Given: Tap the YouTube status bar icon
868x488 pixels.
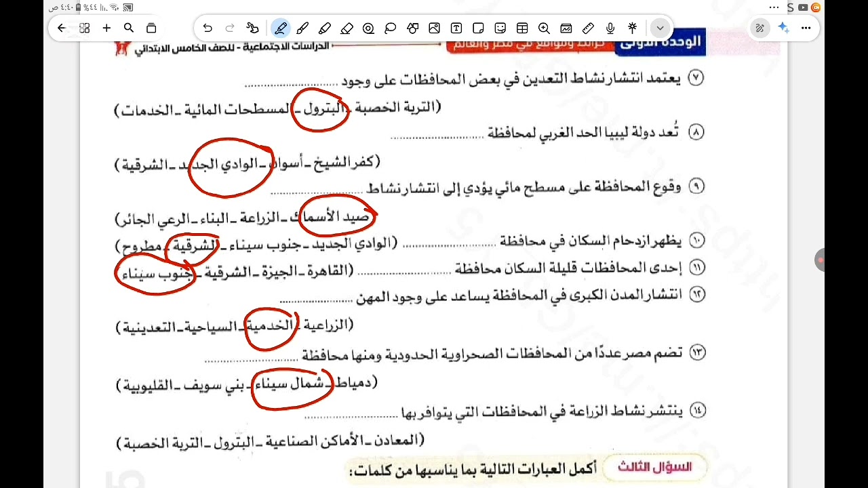Looking at the screenshot, I should click(x=804, y=7).
